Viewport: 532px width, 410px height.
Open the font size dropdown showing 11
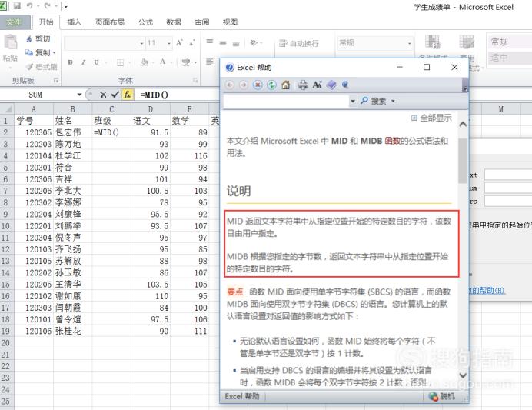(x=169, y=43)
